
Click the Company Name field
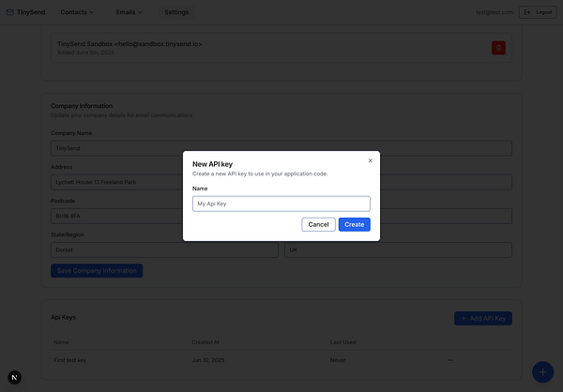click(x=281, y=148)
